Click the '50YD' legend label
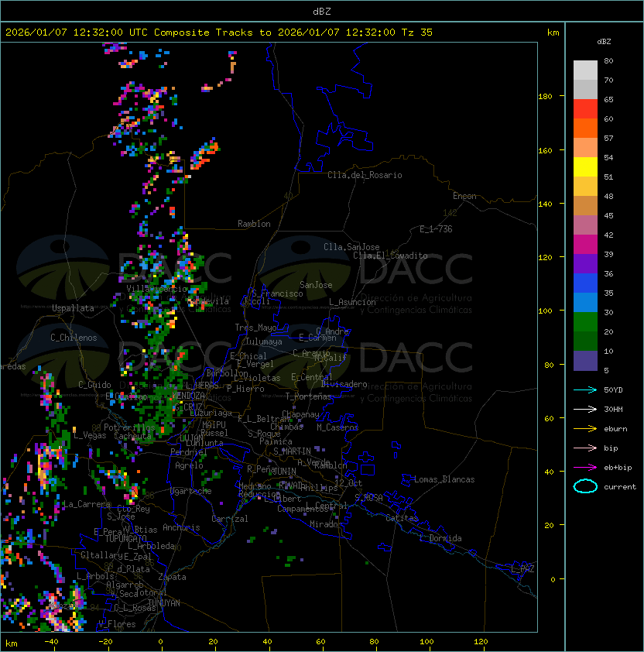644x652 pixels. pyautogui.click(x=613, y=390)
